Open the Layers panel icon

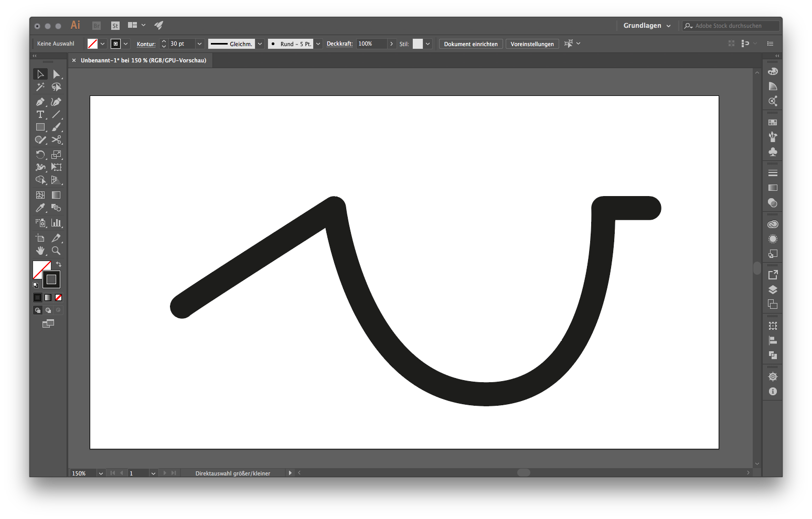point(773,289)
